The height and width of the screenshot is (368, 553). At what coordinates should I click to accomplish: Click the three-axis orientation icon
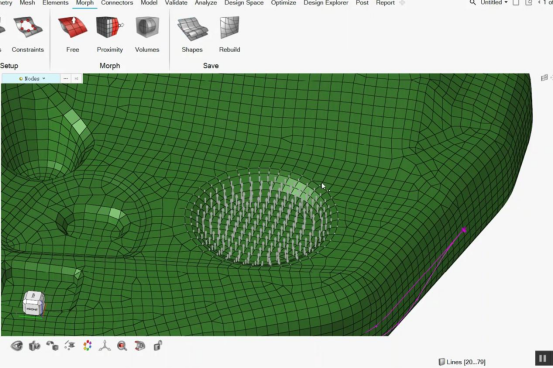click(104, 346)
